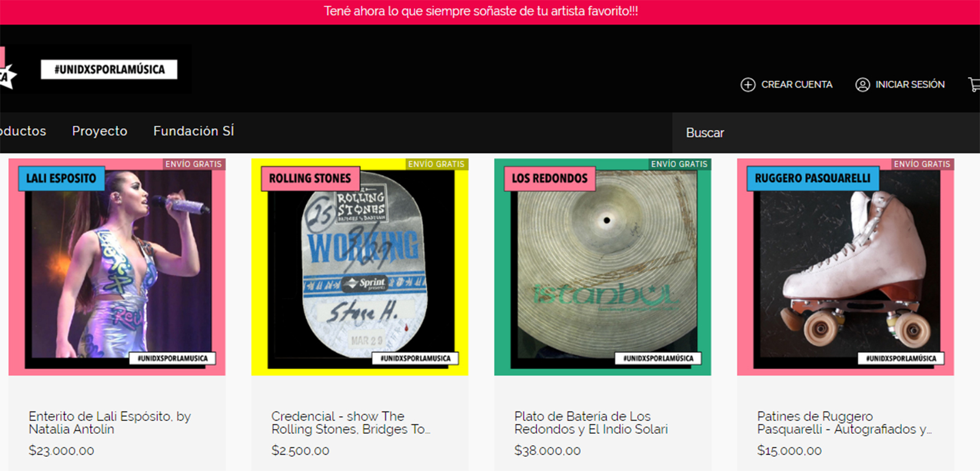Click Enterito de Lali Espósito title
The image size is (980, 471).
point(110,423)
